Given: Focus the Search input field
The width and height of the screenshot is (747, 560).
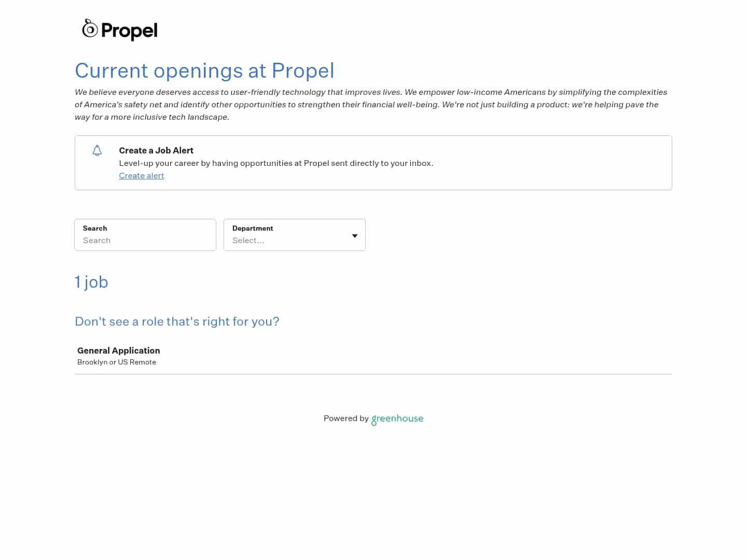Looking at the screenshot, I should tap(145, 241).
